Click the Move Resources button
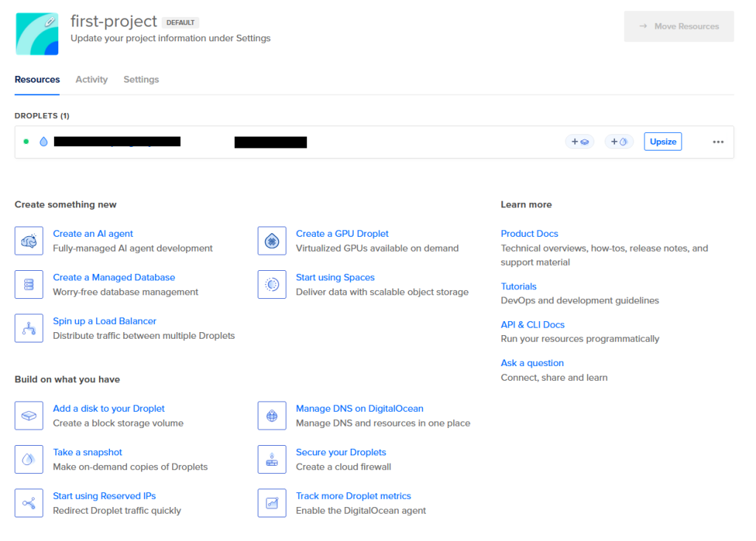Viewport: 756px width, 541px height. [679, 27]
